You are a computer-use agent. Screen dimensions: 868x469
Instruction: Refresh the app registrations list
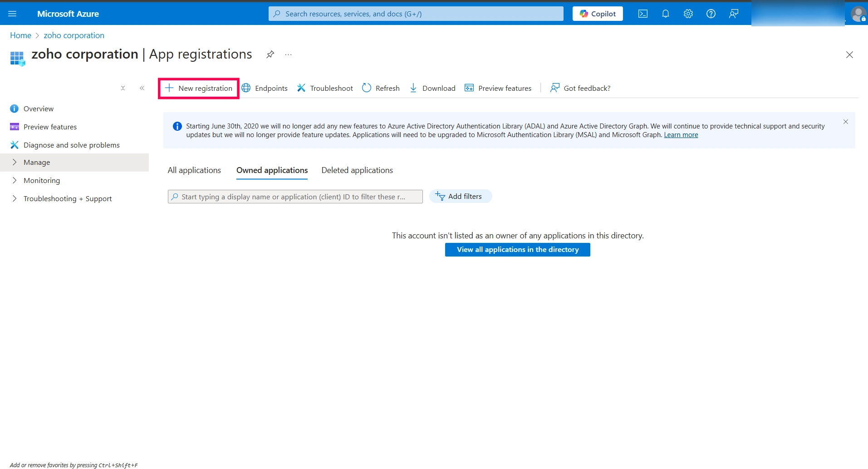point(381,88)
